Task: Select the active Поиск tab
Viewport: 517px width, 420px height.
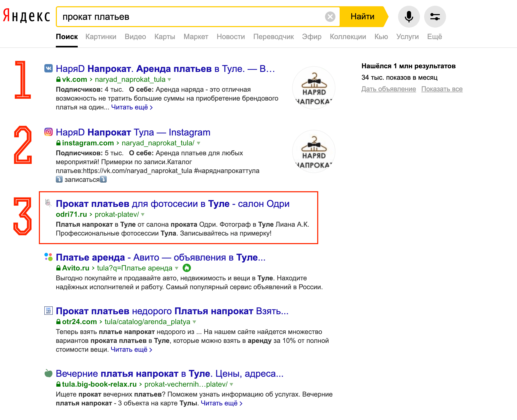Action: (x=67, y=37)
